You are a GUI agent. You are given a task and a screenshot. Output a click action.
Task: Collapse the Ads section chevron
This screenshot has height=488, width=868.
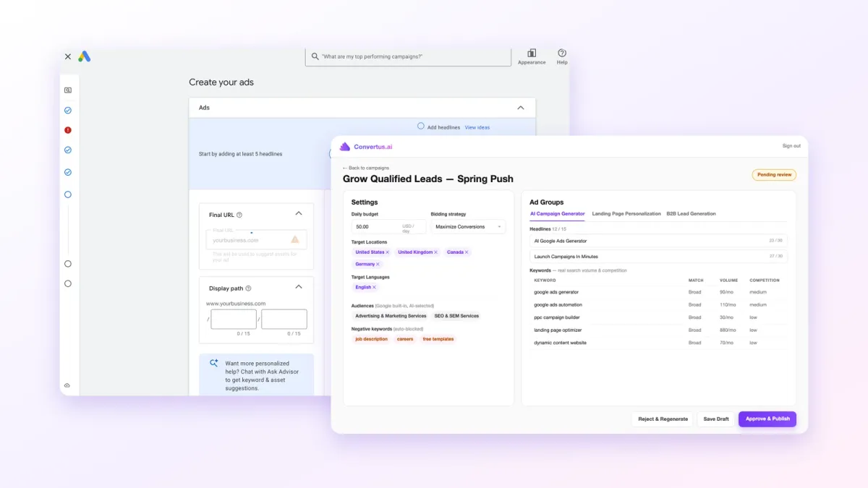coord(520,108)
